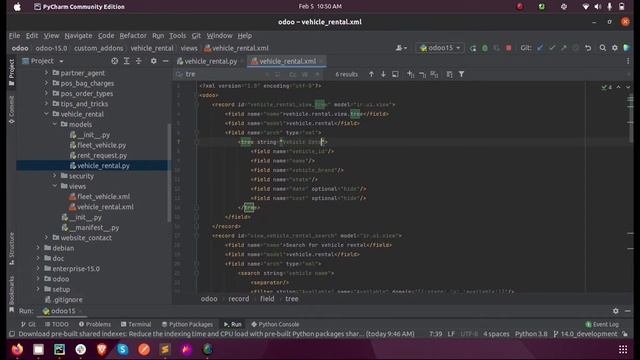
Task: Open the Project tool window side tab
Action: (x=11, y=72)
